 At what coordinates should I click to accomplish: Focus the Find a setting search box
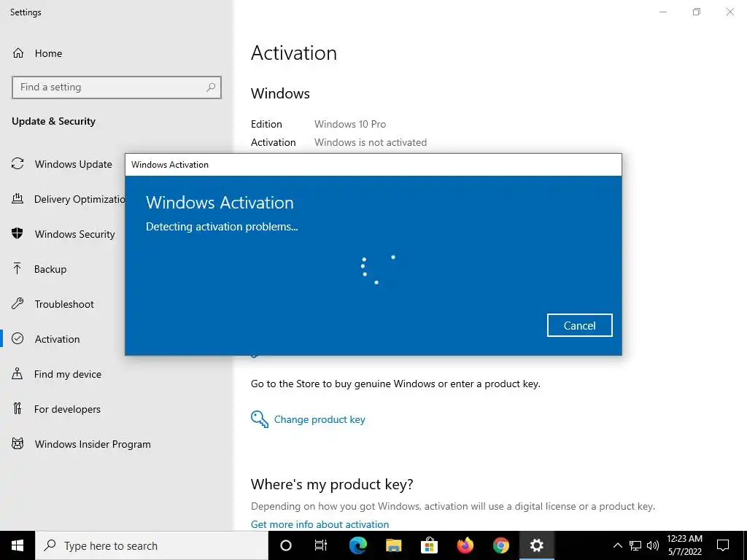coord(117,87)
